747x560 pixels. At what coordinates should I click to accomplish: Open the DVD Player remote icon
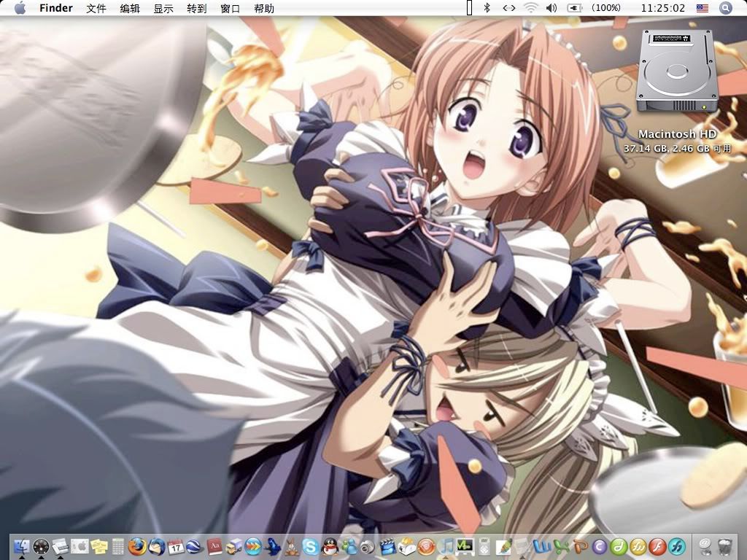coord(484,546)
